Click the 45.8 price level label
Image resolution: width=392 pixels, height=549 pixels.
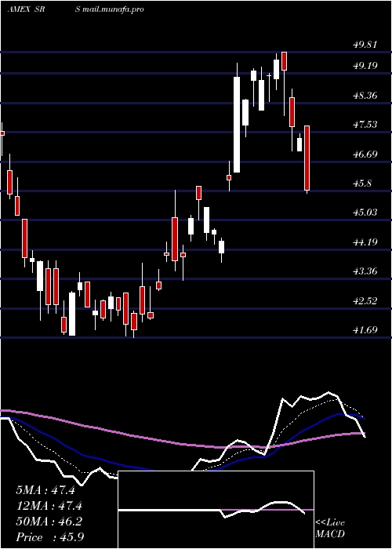pos(361,184)
